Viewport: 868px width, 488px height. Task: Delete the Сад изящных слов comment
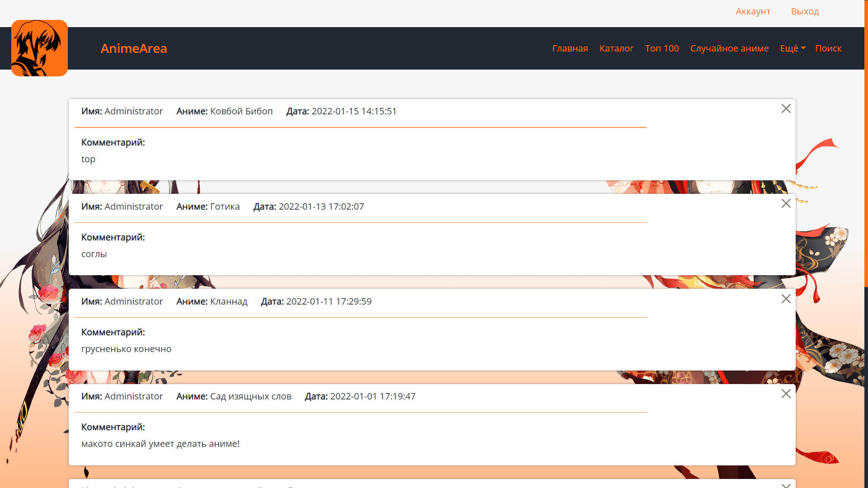[x=786, y=394]
